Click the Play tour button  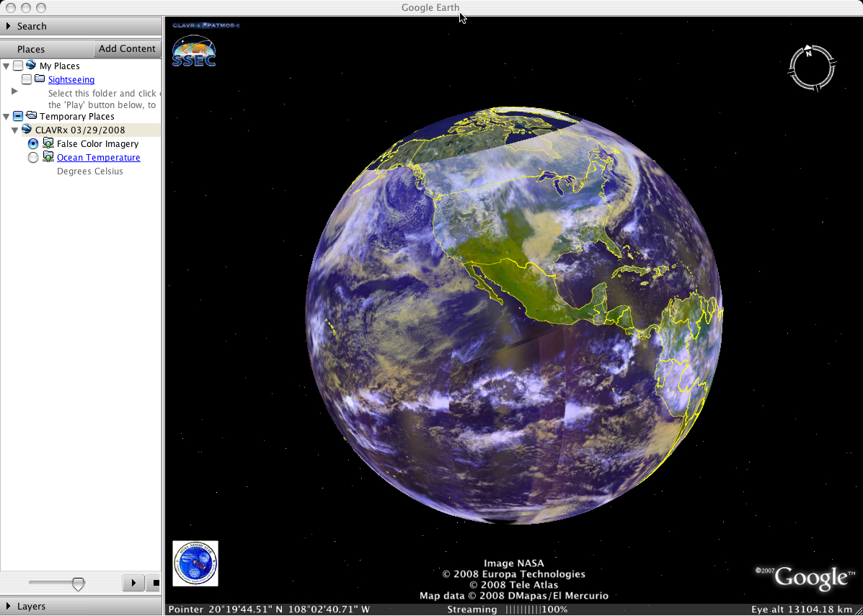click(x=133, y=582)
